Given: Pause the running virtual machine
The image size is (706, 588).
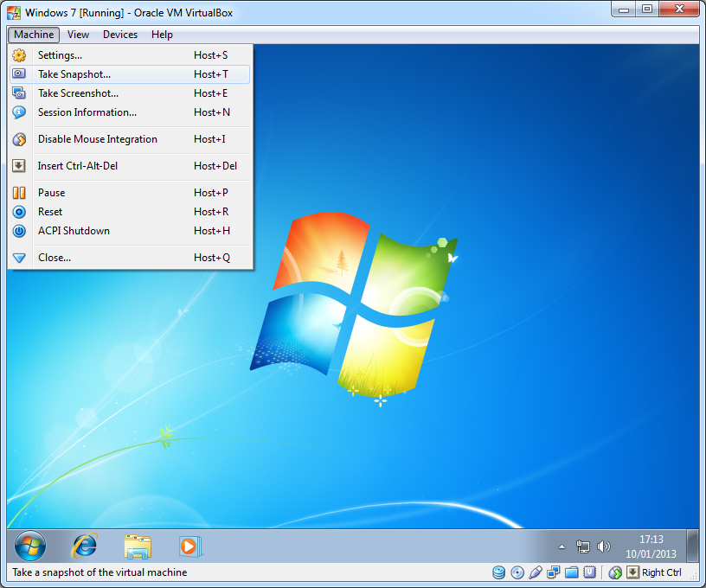Looking at the screenshot, I should click(51, 193).
